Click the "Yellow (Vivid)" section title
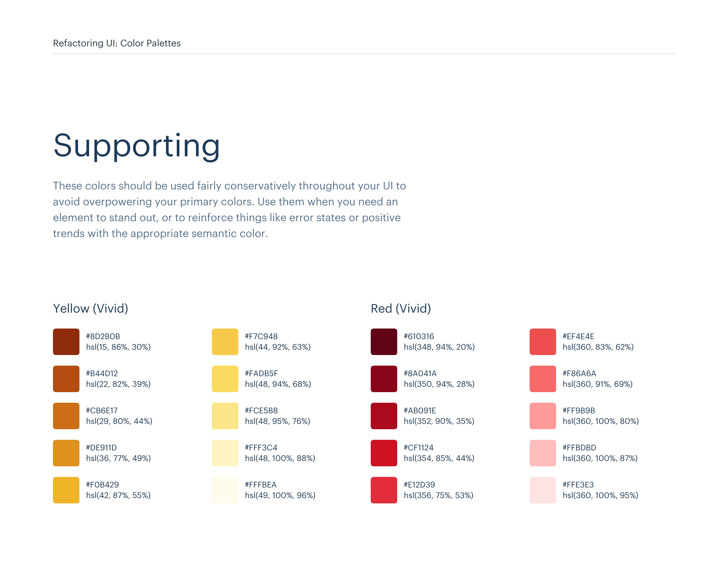This screenshot has width=728, height=563. click(x=91, y=308)
